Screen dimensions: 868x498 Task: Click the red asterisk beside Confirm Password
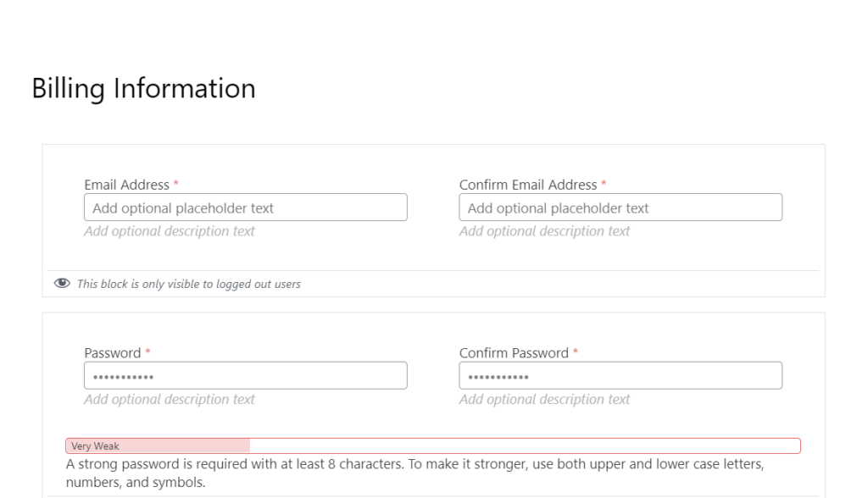tap(576, 351)
